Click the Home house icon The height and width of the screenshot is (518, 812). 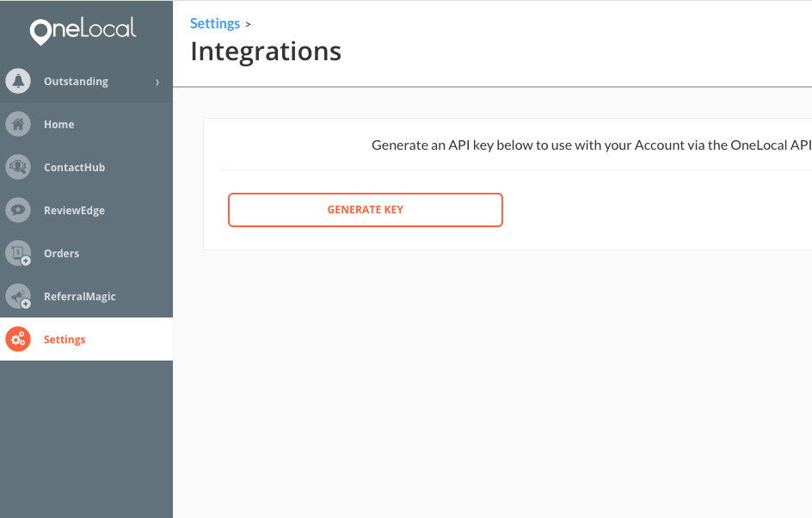click(18, 124)
